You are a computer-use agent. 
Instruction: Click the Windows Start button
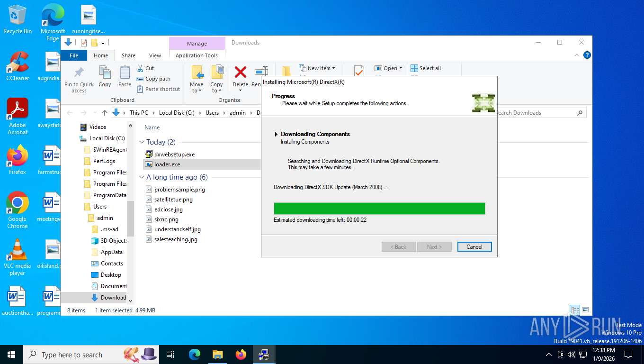pyautogui.click(x=11, y=355)
